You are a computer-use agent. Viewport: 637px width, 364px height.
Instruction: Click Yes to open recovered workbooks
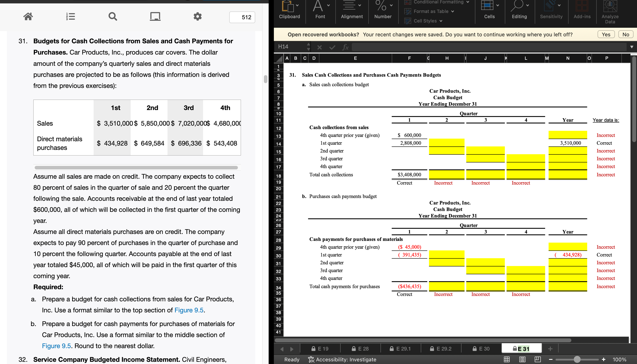(606, 34)
